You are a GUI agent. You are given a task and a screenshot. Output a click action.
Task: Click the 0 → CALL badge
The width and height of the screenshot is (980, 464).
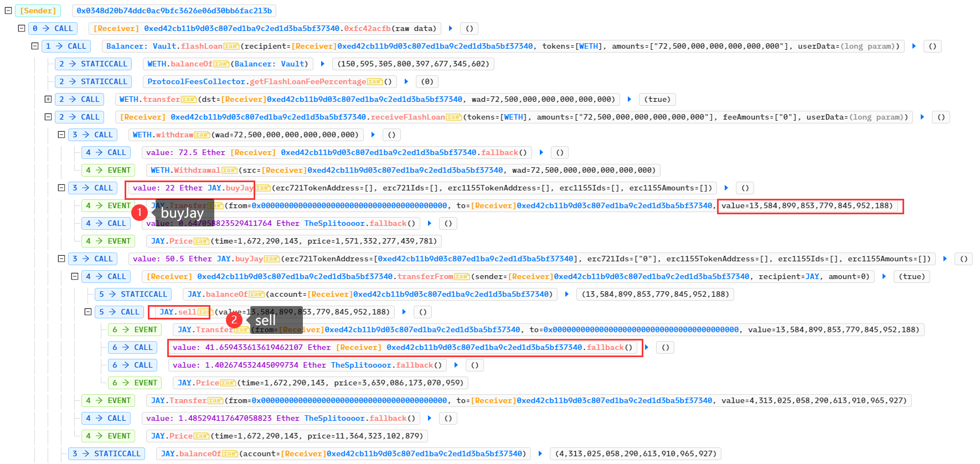click(x=53, y=28)
